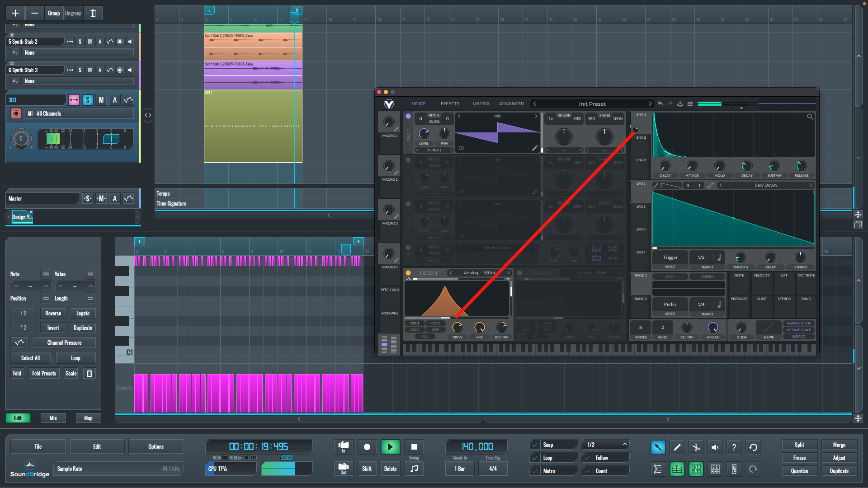The height and width of the screenshot is (488, 868).
Task: Arm record on the 303 track
Action: [x=16, y=113]
